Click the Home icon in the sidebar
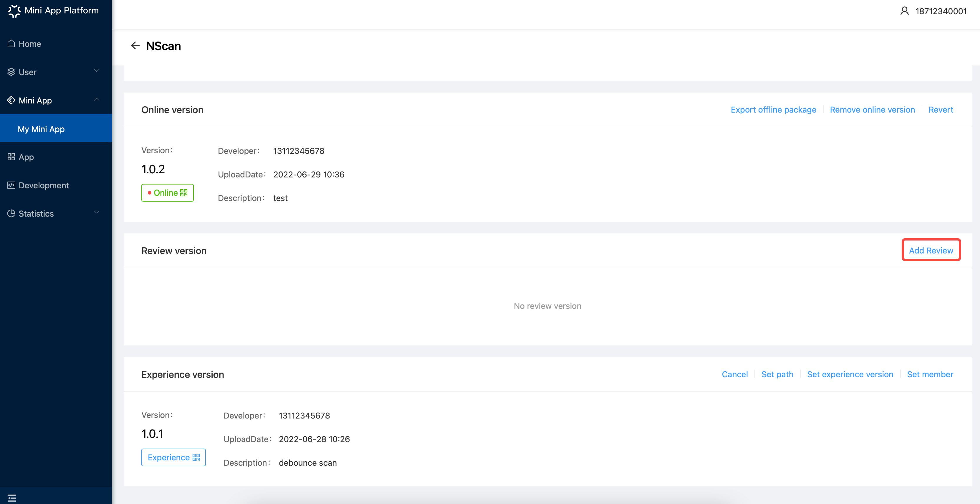Viewport: 980px width, 504px height. click(11, 44)
